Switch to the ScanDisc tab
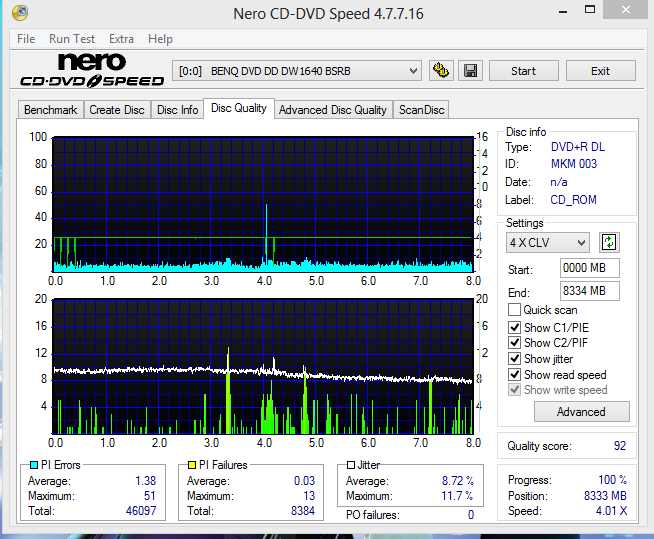654x539 pixels. click(x=421, y=110)
